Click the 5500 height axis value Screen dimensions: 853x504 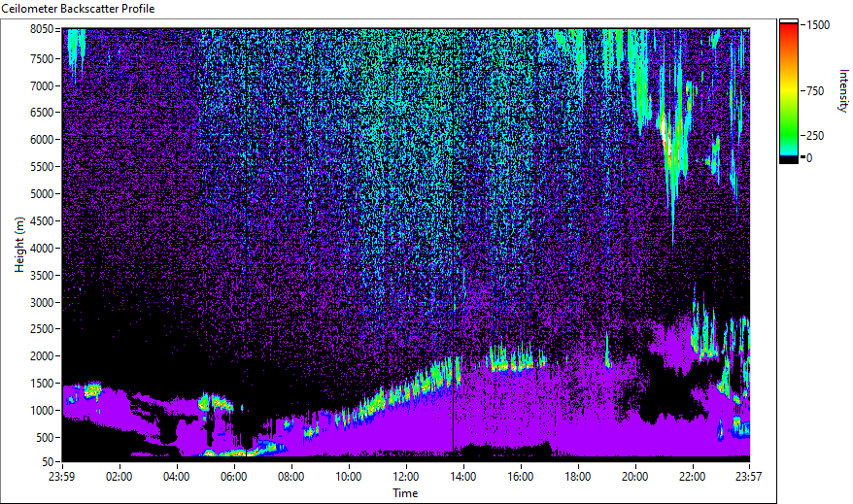42,167
